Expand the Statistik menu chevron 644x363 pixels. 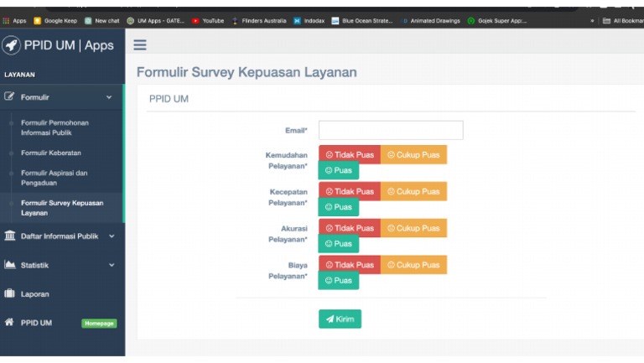coord(112,266)
